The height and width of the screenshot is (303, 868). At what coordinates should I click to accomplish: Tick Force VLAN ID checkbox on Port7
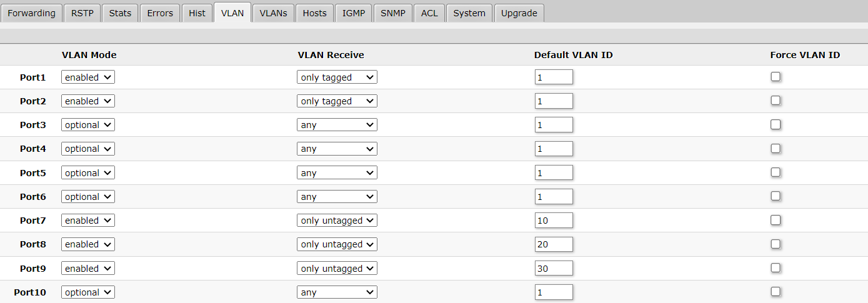776,220
